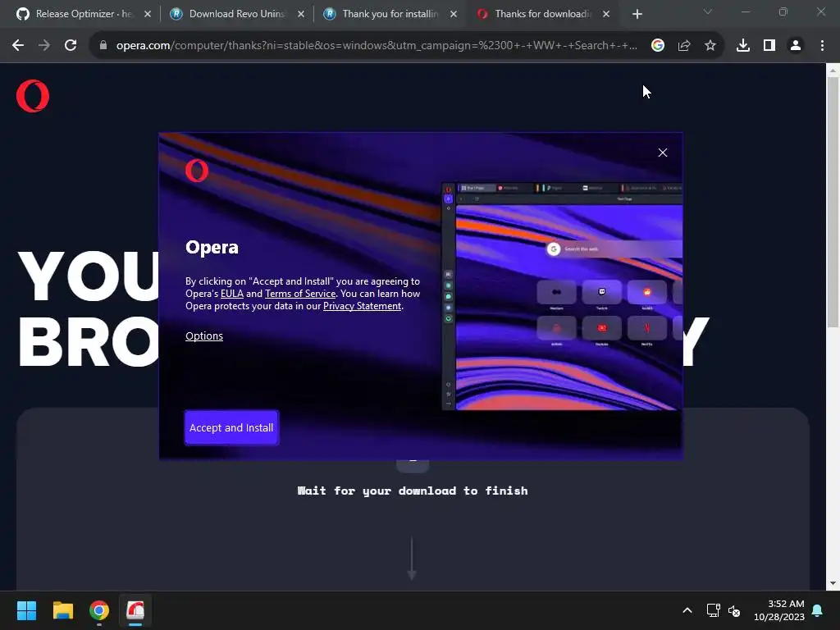Click the Accept and Install button
Image resolution: width=840 pixels, height=630 pixels.
pyautogui.click(x=231, y=427)
